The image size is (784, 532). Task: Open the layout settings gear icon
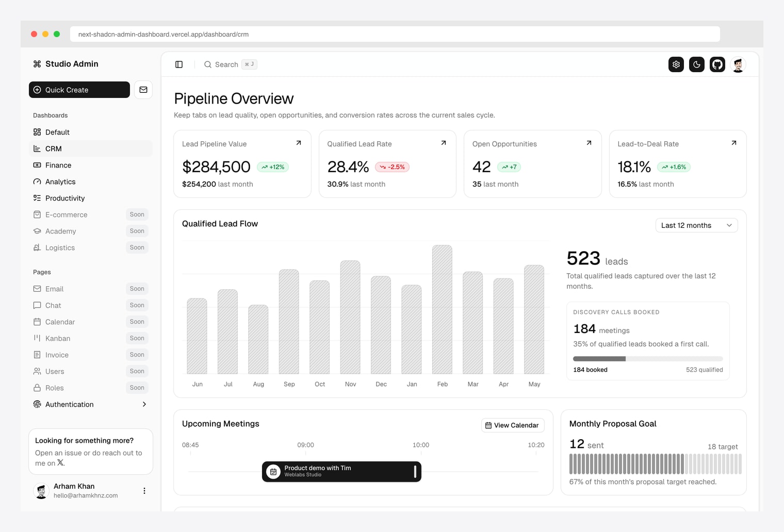676,64
